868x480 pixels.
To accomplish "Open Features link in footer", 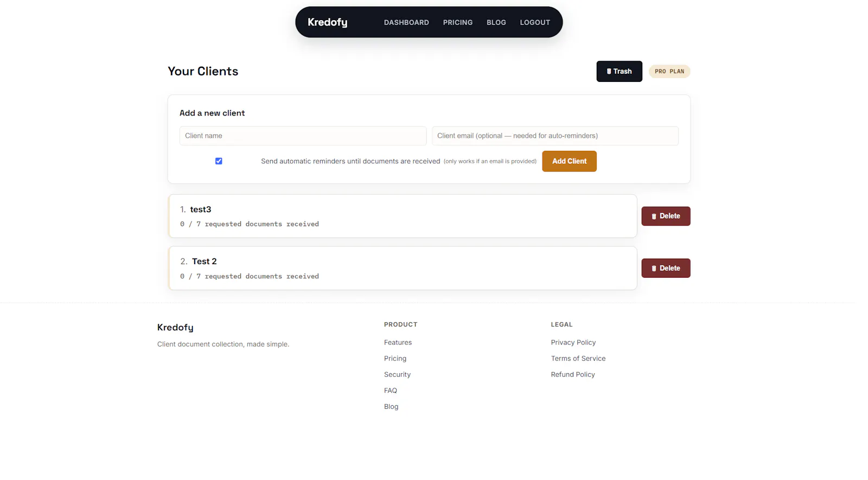I will (398, 342).
